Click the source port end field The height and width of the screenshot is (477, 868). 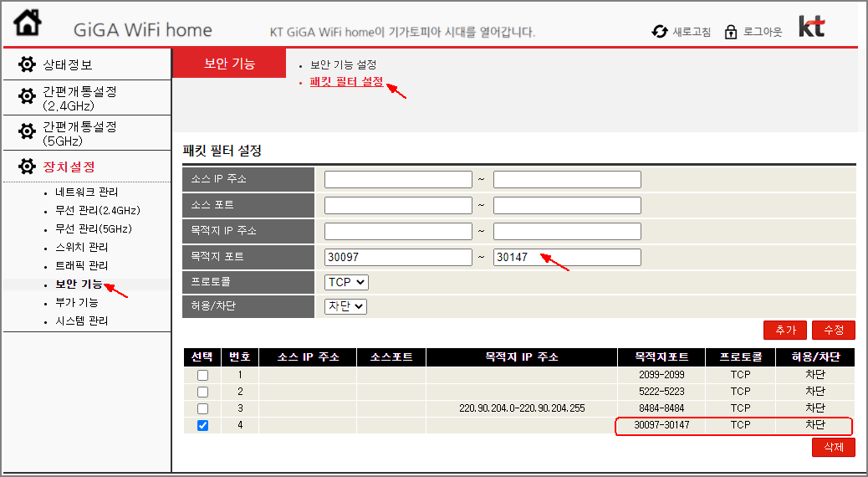pyautogui.click(x=567, y=206)
